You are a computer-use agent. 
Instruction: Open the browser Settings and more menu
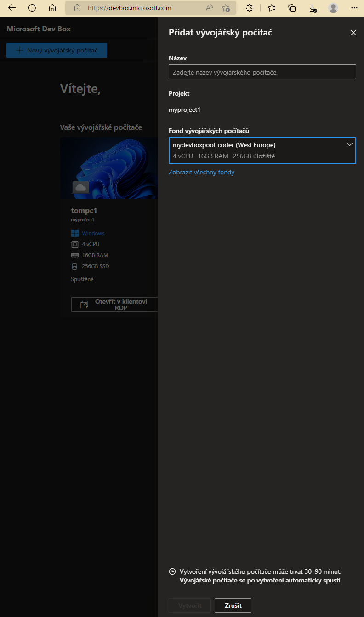(354, 8)
